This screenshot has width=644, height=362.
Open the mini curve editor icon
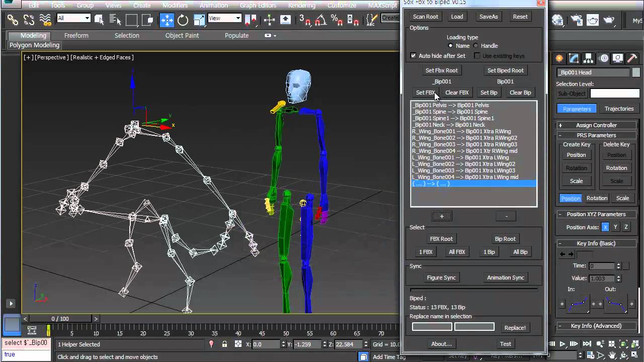(32, 330)
